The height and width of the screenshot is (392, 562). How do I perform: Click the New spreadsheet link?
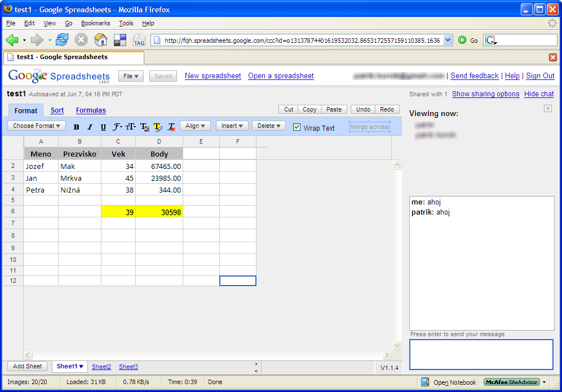pos(213,76)
